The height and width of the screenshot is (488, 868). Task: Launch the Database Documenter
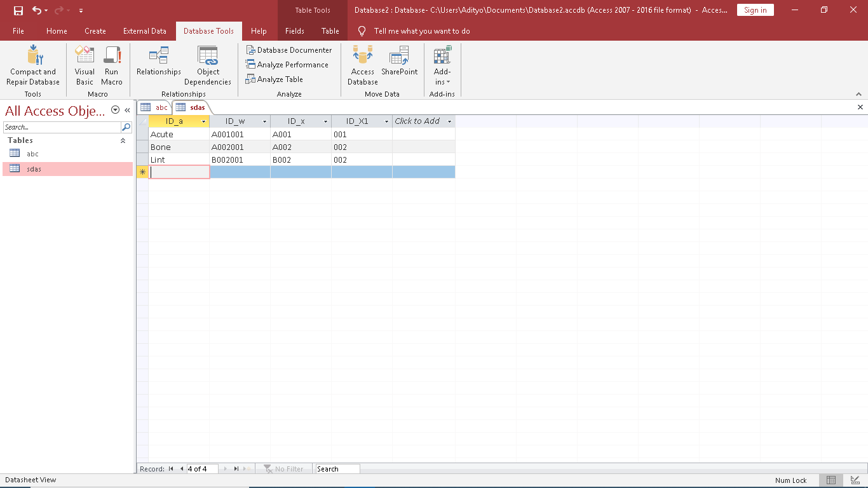pyautogui.click(x=289, y=50)
